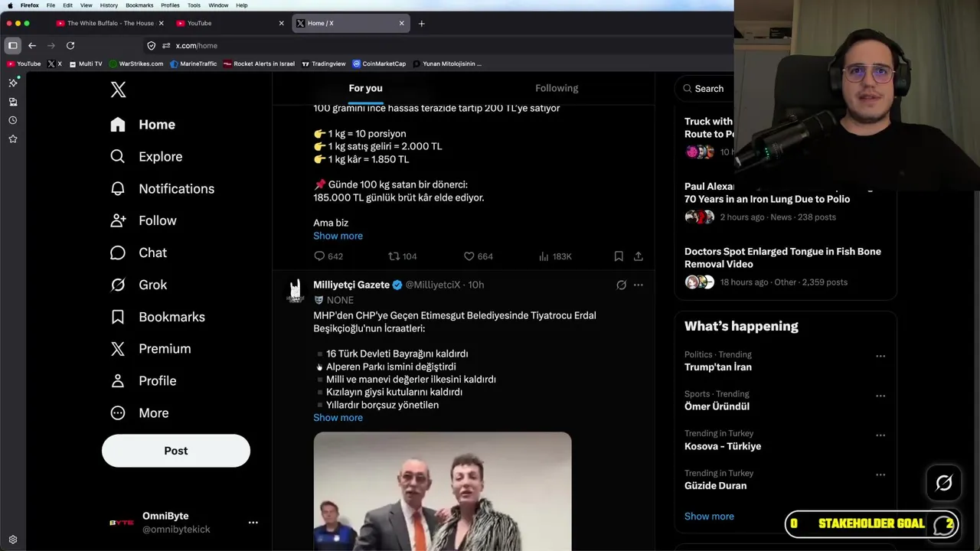
Task: Click the Post button
Action: (x=176, y=451)
